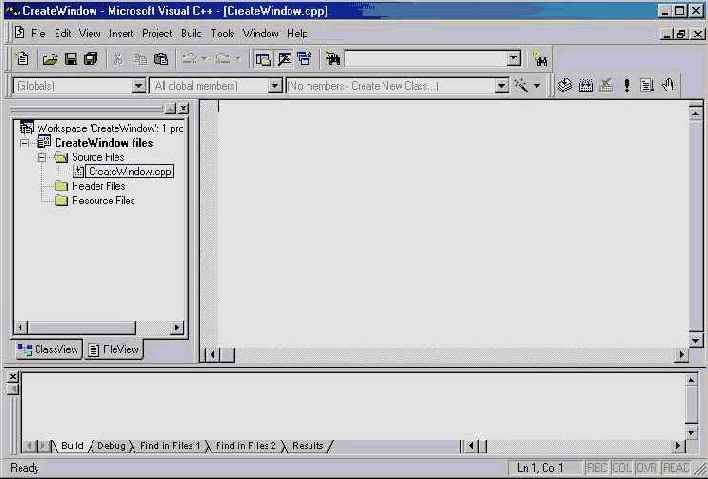Click the Paste clipboard icon
708x479 pixels.
160,60
